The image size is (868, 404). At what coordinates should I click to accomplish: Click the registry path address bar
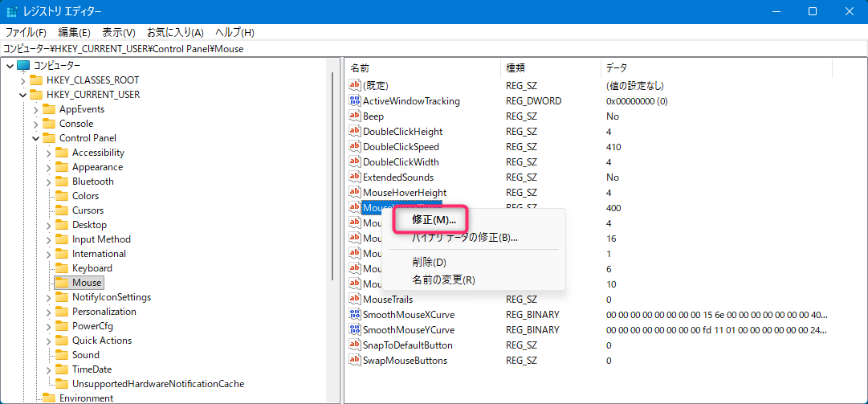[x=434, y=48]
